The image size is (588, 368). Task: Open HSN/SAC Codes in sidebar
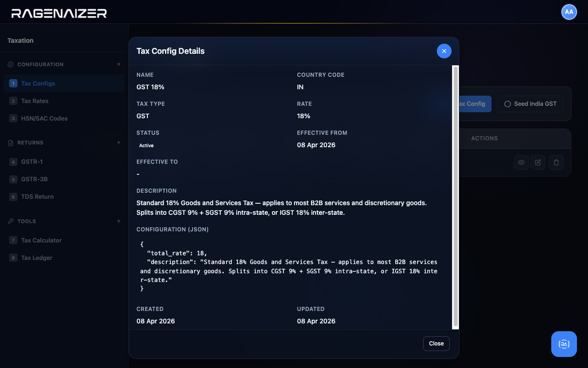64,118
